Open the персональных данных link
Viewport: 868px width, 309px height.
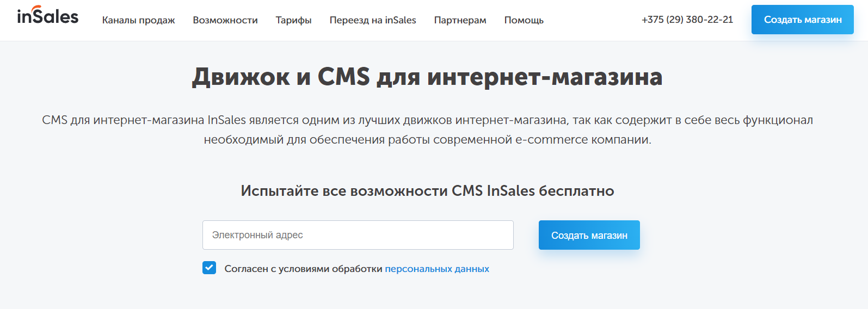pyautogui.click(x=437, y=269)
